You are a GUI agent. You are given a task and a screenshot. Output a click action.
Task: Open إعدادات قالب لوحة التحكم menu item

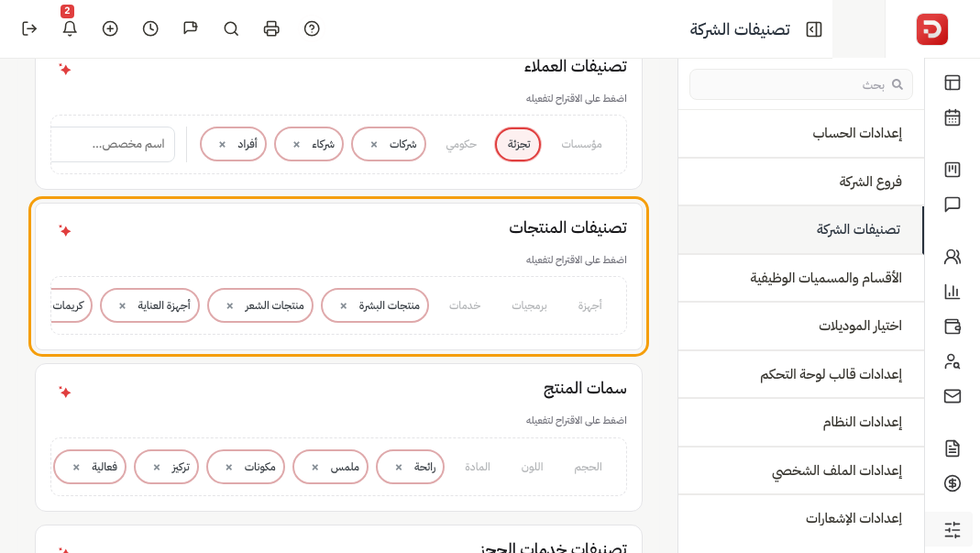click(800, 374)
